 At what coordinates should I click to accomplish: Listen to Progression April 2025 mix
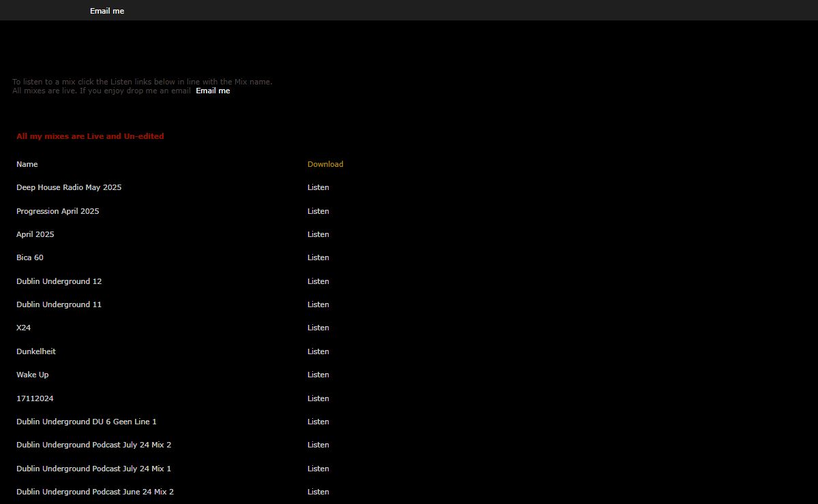[318, 211]
